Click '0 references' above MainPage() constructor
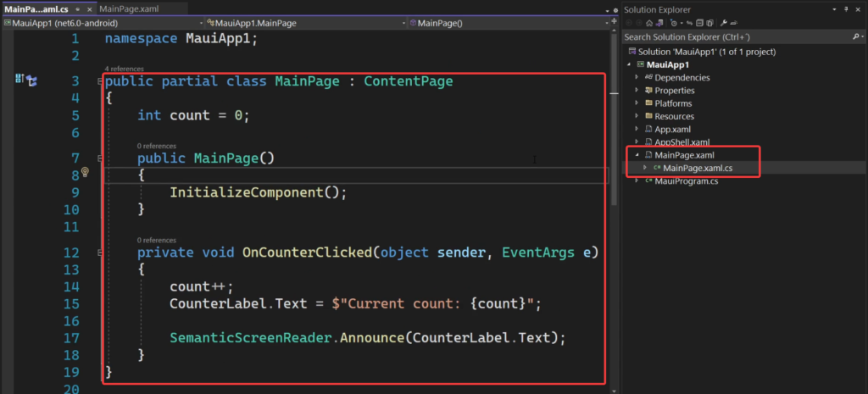The image size is (868, 394). 157,146
